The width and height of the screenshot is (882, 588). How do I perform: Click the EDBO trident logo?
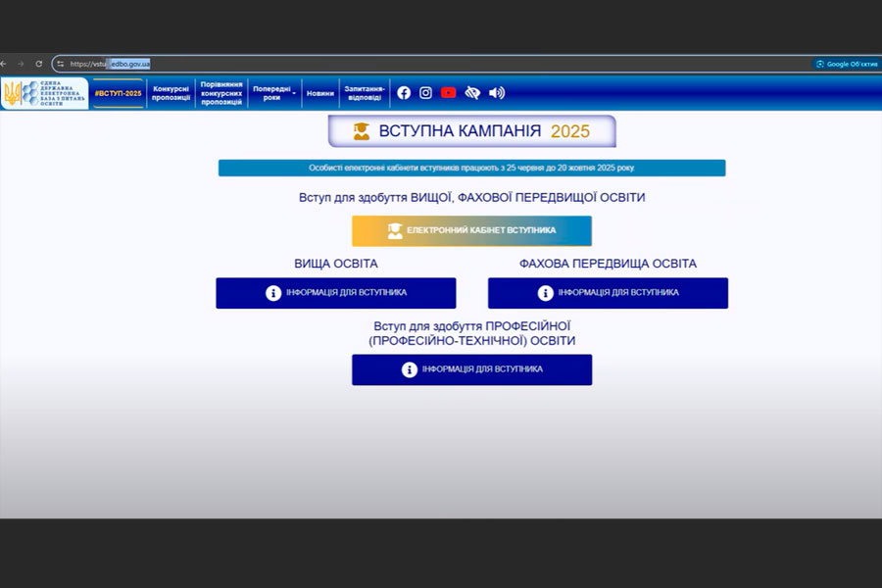tap(13, 93)
